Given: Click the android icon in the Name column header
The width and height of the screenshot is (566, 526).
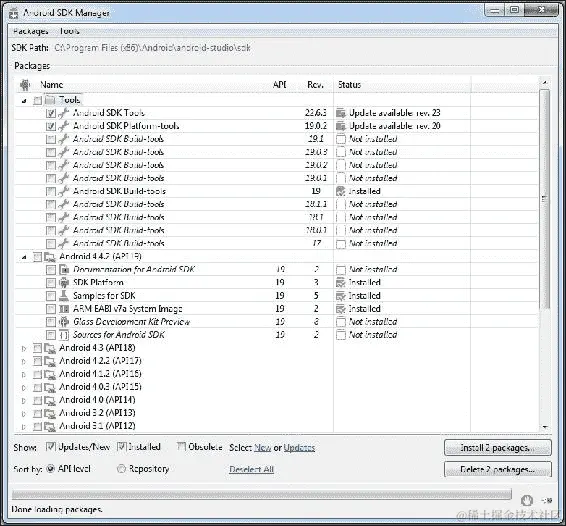Looking at the screenshot, I should pyautogui.click(x=25, y=85).
